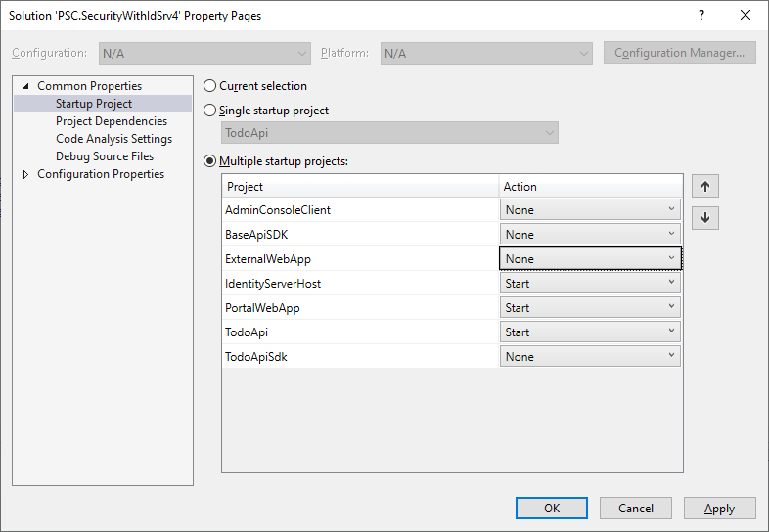769x532 pixels.
Task: Select Debug Source Files in the tree
Action: coord(105,156)
